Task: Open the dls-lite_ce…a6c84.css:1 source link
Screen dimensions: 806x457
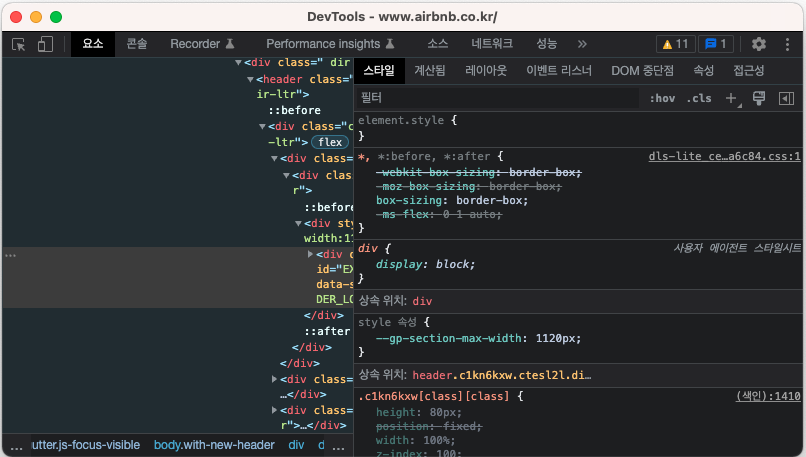Action: click(x=724, y=156)
